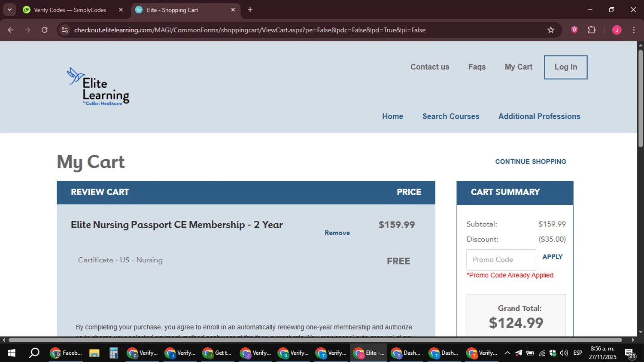
Task: Expand the tab search dropdown arrow
Action: pyautogui.click(x=9, y=10)
